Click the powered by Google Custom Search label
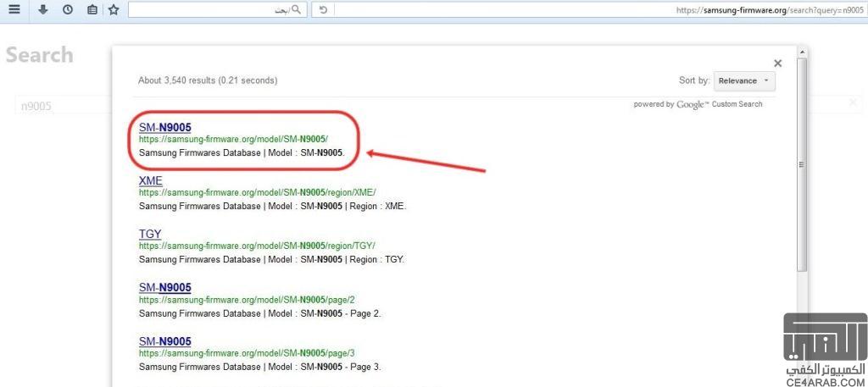 click(x=698, y=104)
